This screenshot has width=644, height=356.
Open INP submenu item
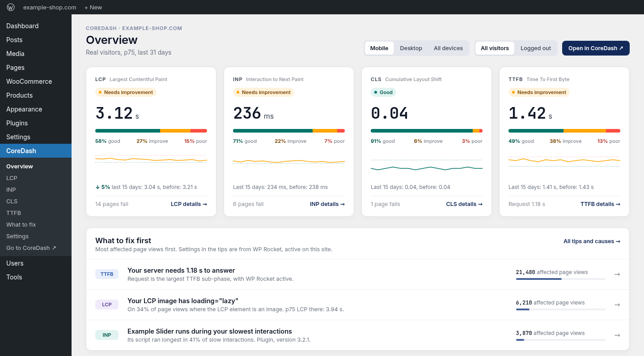[x=36, y=190]
